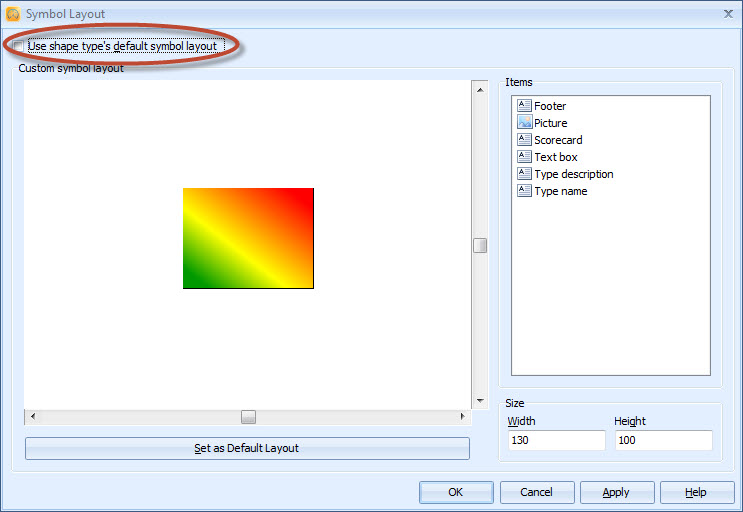Click the Scorecard item icon
The image size is (743, 512).
point(524,140)
